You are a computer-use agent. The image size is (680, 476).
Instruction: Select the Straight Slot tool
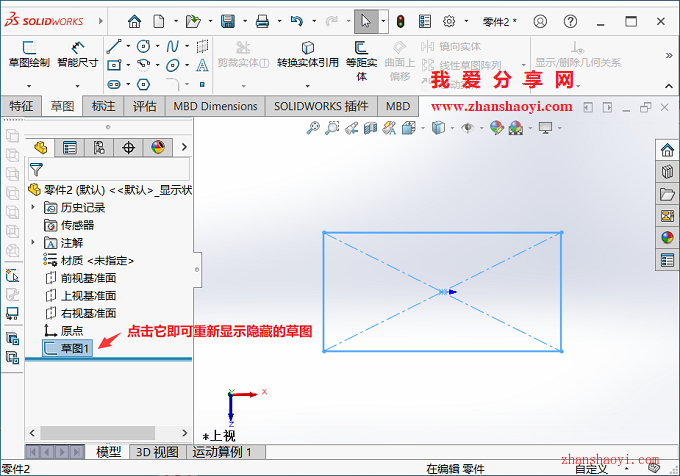tap(114, 84)
